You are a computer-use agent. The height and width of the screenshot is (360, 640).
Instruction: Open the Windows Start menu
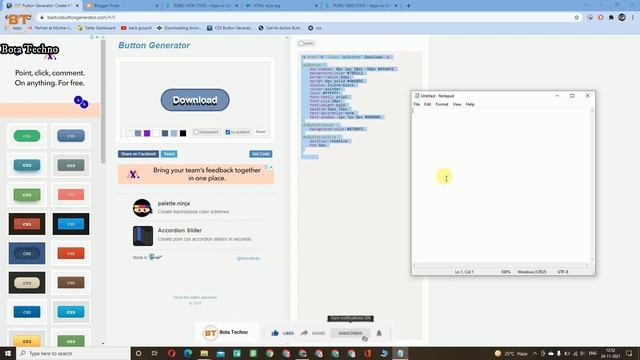point(8,353)
